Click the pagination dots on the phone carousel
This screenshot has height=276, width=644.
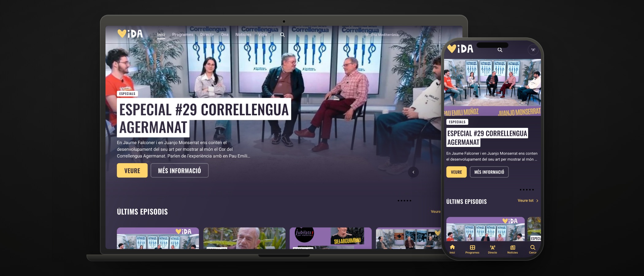[527, 190]
